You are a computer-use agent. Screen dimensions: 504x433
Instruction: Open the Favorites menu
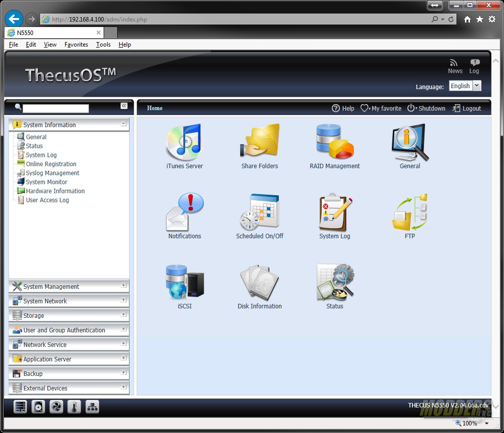pos(76,45)
